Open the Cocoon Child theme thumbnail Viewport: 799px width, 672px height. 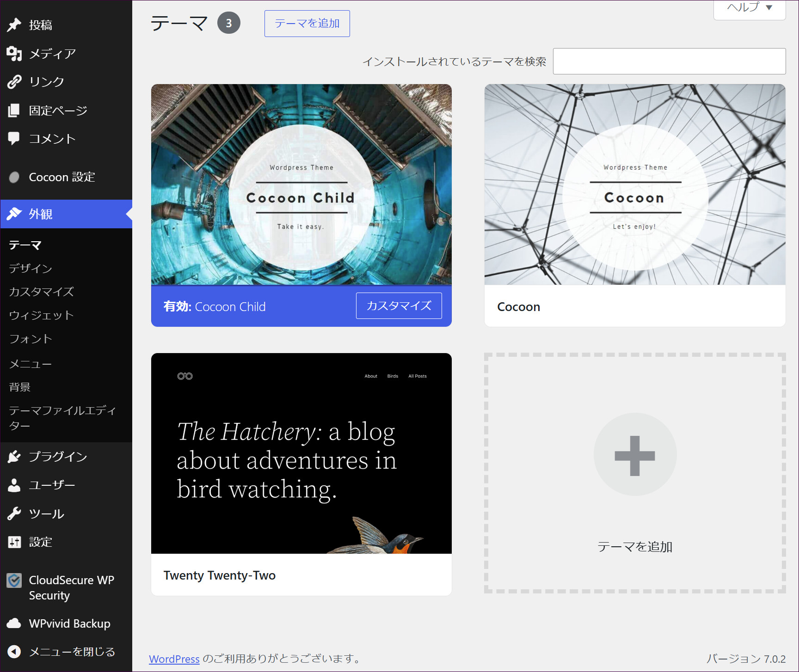tap(301, 184)
